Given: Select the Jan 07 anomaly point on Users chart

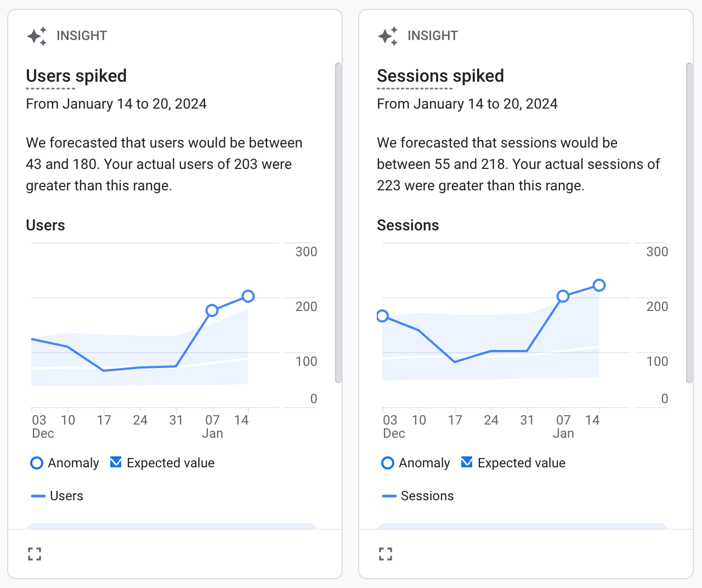Looking at the screenshot, I should pyautogui.click(x=212, y=310).
